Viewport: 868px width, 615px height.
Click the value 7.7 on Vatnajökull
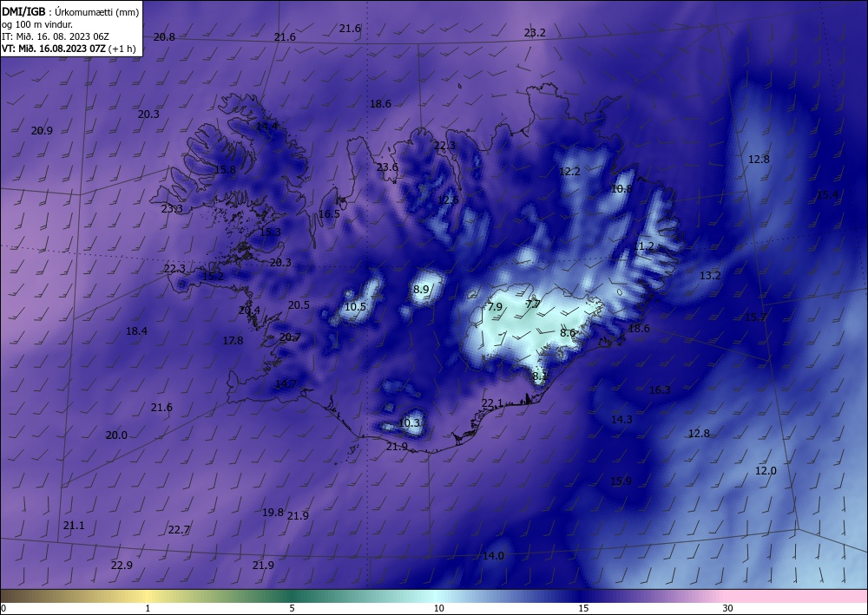tap(533, 303)
